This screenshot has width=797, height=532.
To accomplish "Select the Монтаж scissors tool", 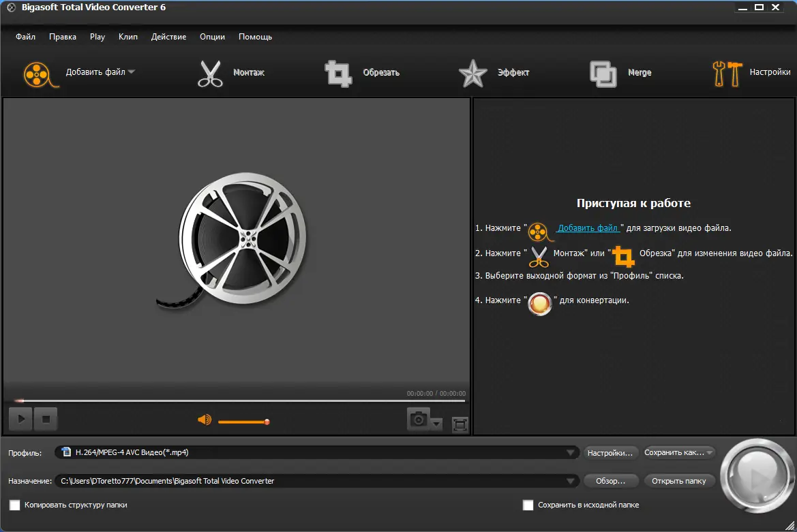I will (x=210, y=73).
